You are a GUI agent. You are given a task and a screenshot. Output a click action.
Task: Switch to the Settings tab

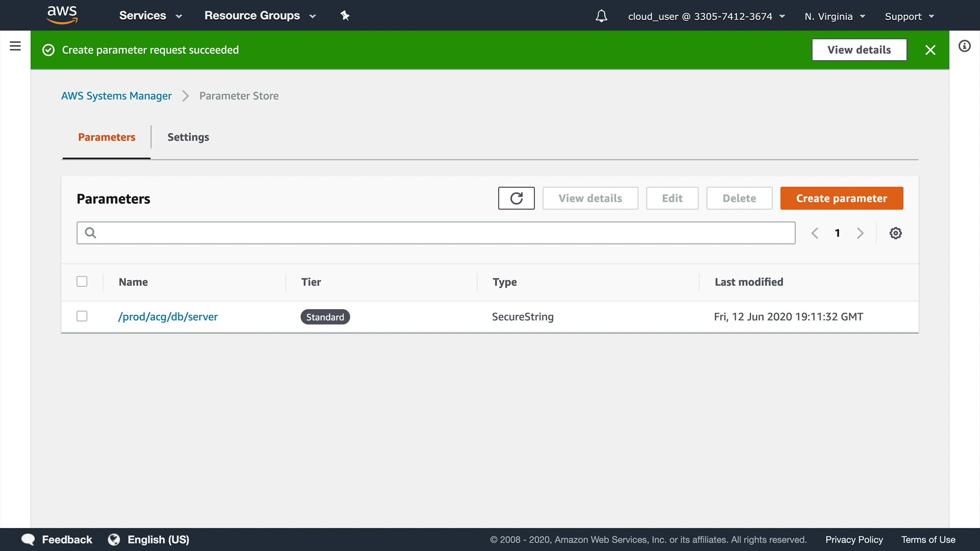[x=188, y=137]
